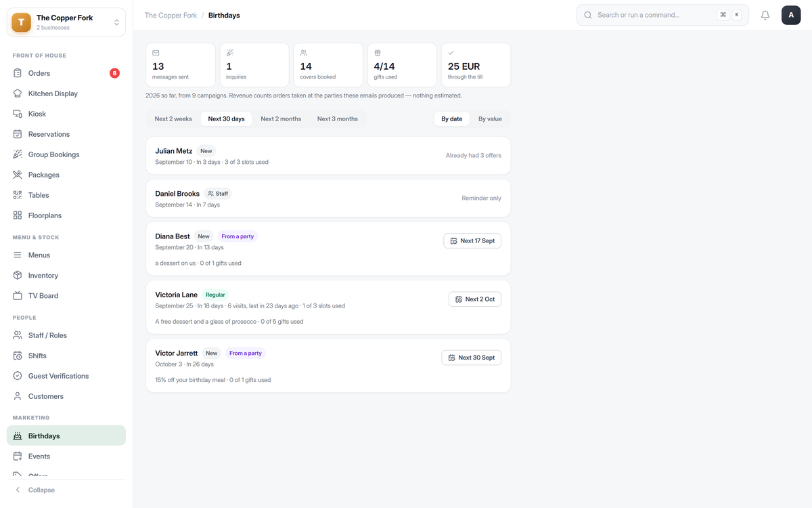Screen dimensions: 812x508
Task: Open the Reservations calendar icon
Action: (x=18, y=134)
